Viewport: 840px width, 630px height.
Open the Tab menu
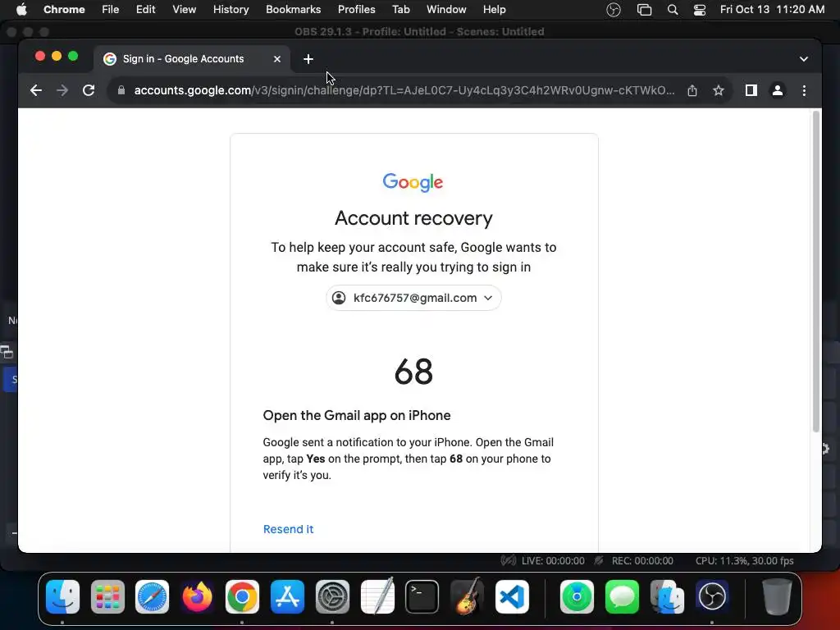click(x=400, y=10)
